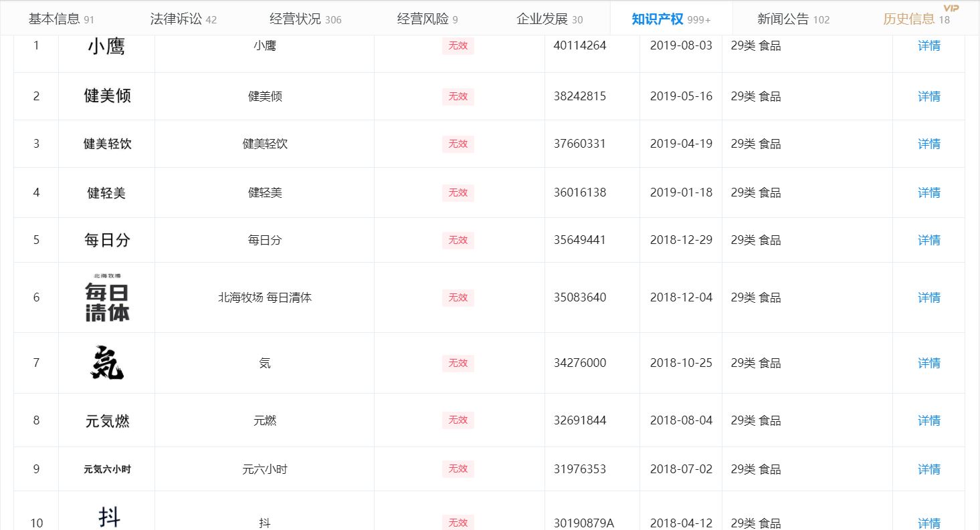
Task: Open the 基本信息 tab
Action: click(x=61, y=19)
